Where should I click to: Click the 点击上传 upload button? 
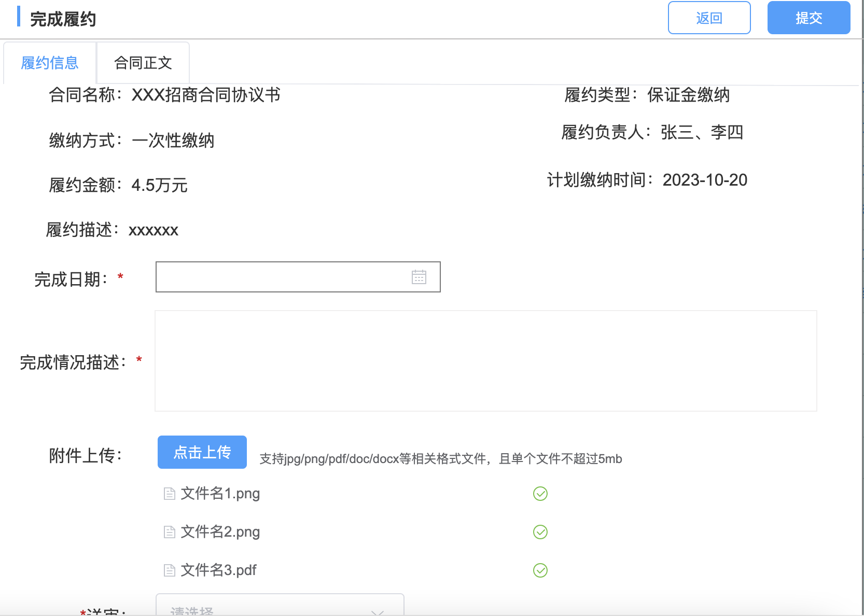(x=202, y=452)
